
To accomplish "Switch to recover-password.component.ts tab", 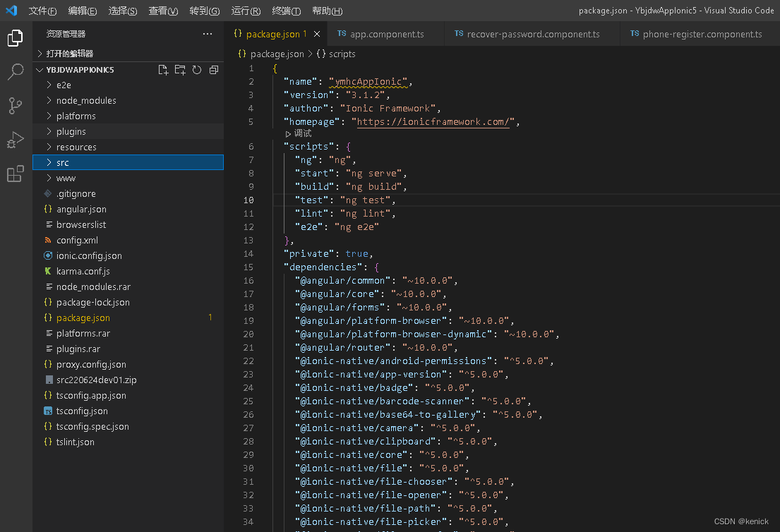I will pyautogui.click(x=533, y=34).
